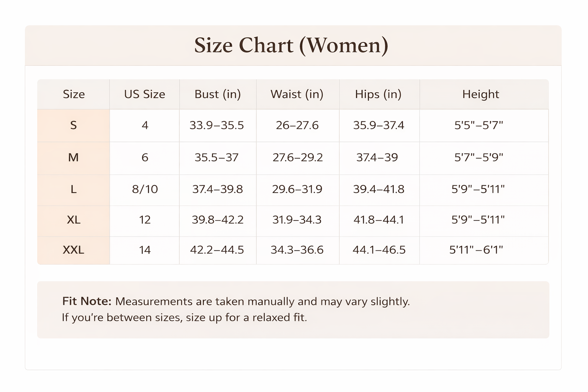Click waist value 34.3–36.6
Image resolution: width=588 pixels, height=392 pixels.
click(x=297, y=250)
